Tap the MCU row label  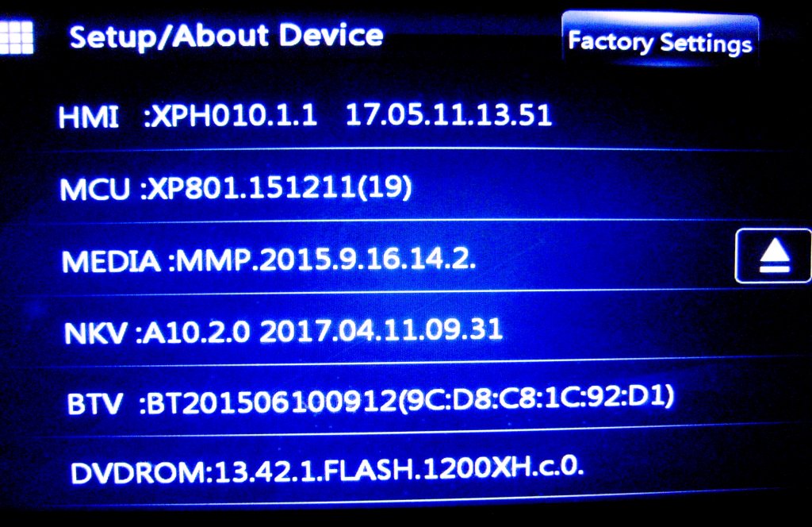tap(95, 189)
